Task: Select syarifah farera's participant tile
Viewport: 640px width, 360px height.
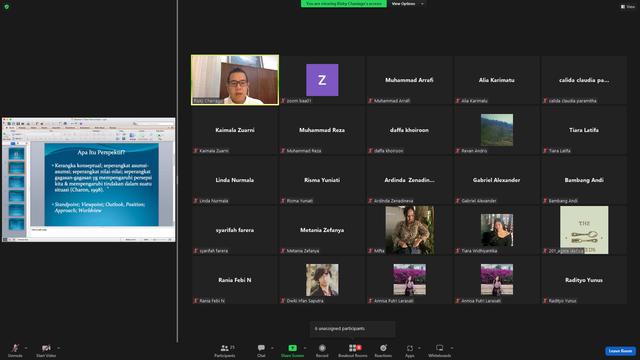Action: click(x=235, y=230)
